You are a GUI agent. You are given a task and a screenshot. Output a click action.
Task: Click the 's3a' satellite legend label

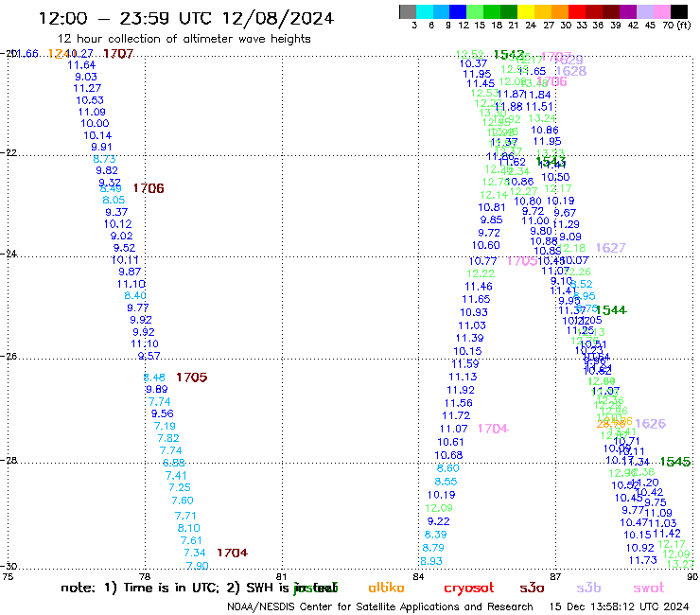(x=532, y=588)
